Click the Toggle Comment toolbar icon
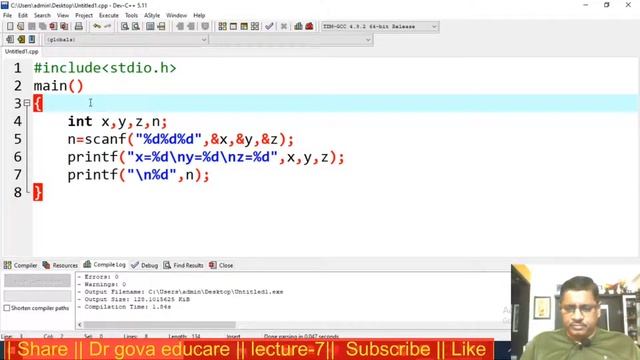The width and height of the screenshot is (640, 360). [x=205, y=27]
